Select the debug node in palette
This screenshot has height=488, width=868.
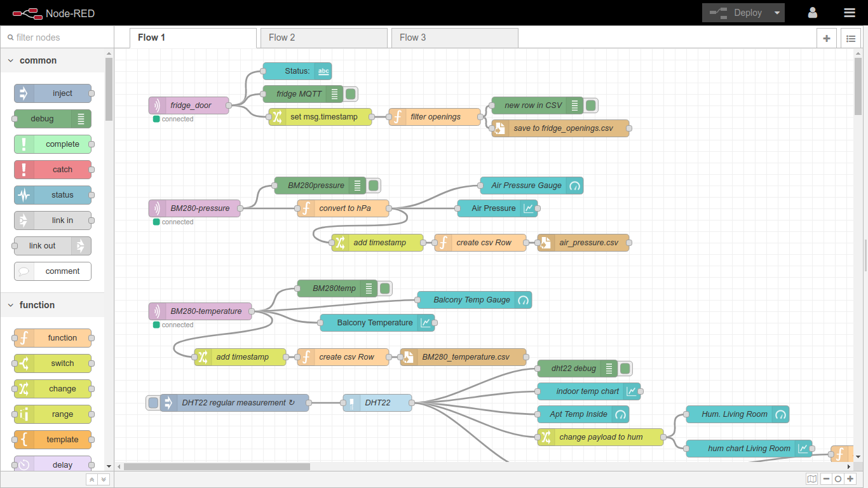(x=53, y=119)
